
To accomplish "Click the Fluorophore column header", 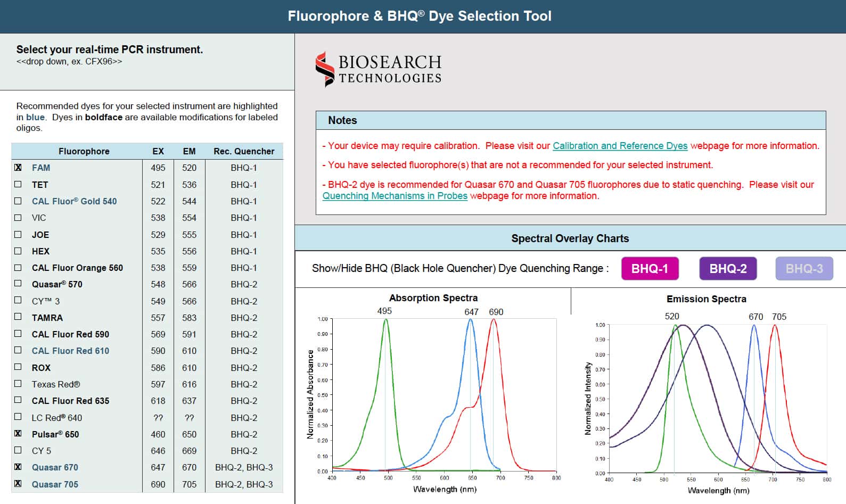I will [84, 151].
